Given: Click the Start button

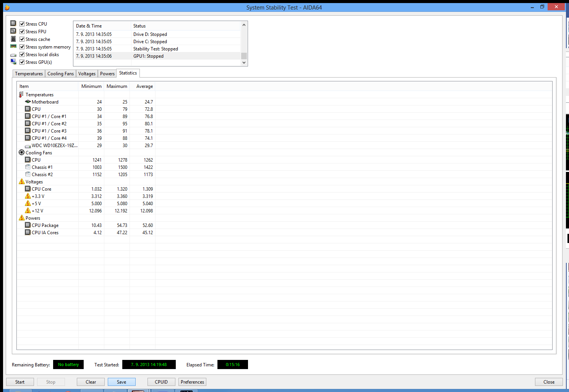Looking at the screenshot, I should pyautogui.click(x=20, y=382).
